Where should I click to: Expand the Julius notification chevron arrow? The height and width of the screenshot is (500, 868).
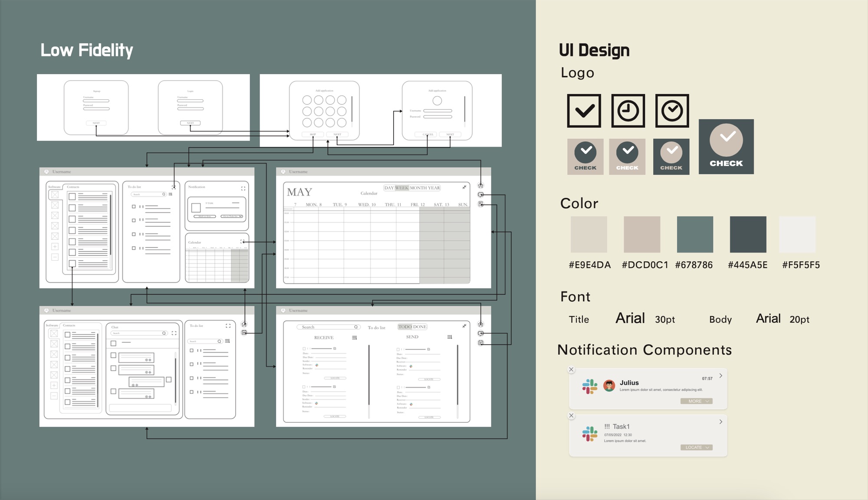point(721,376)
